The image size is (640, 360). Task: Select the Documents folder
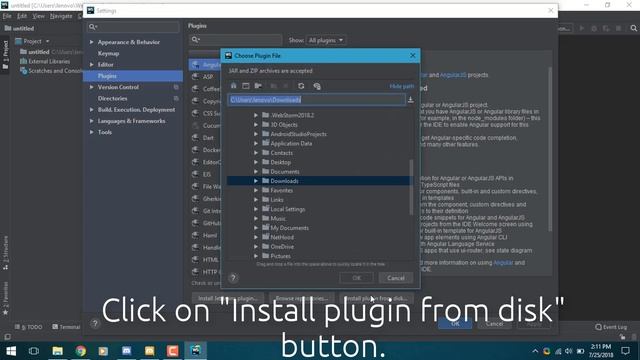coord(284,172)
